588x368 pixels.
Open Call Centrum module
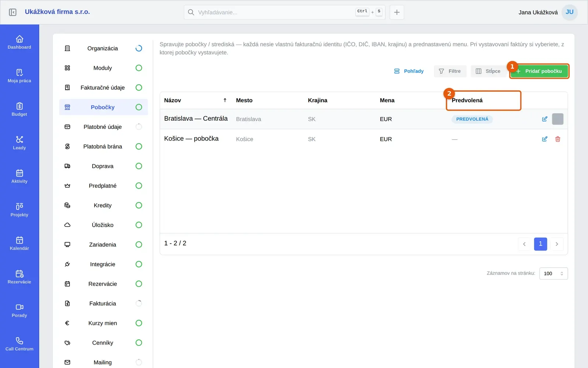tap(19, 344)
